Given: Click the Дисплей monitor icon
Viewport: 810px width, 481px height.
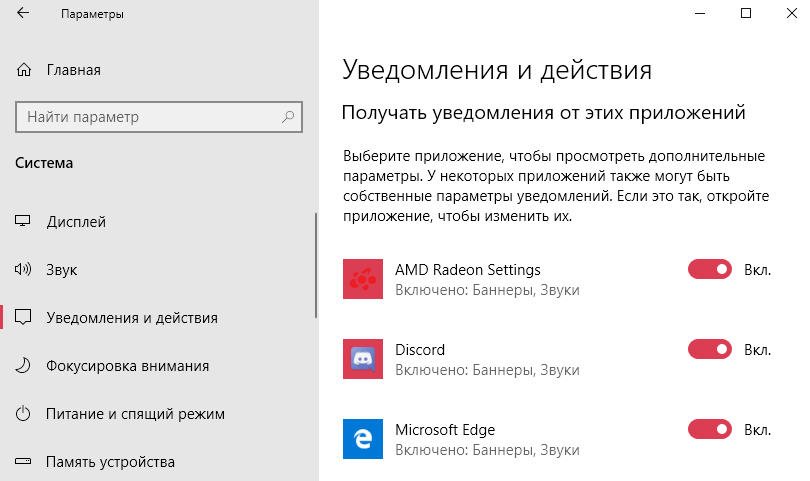Looking at the screenshot, I should (24, 222).
